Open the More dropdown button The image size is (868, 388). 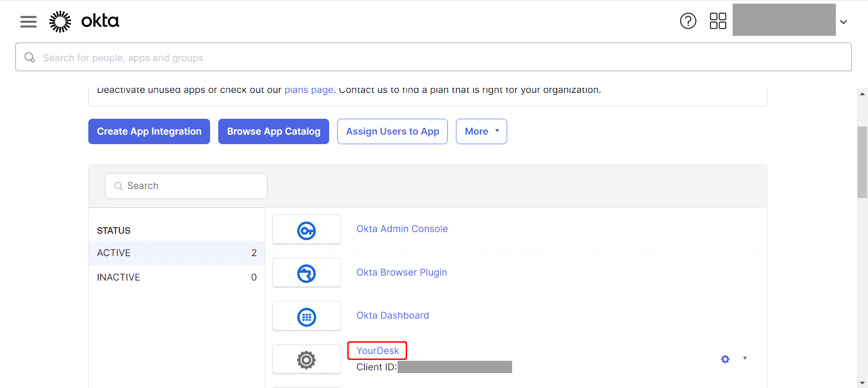pyautogui.click(x=481, y=131)
